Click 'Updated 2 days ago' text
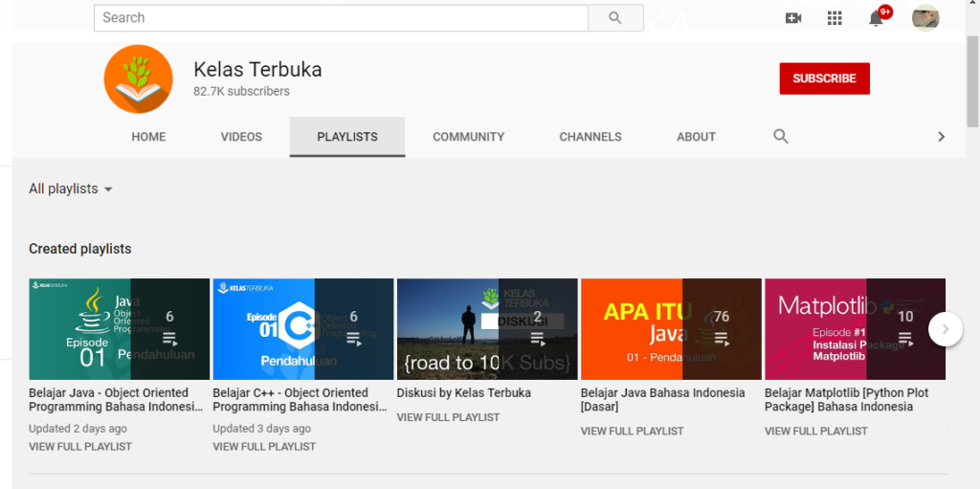Viewport: 980px width, 489px height. click(x=78, y=429)
